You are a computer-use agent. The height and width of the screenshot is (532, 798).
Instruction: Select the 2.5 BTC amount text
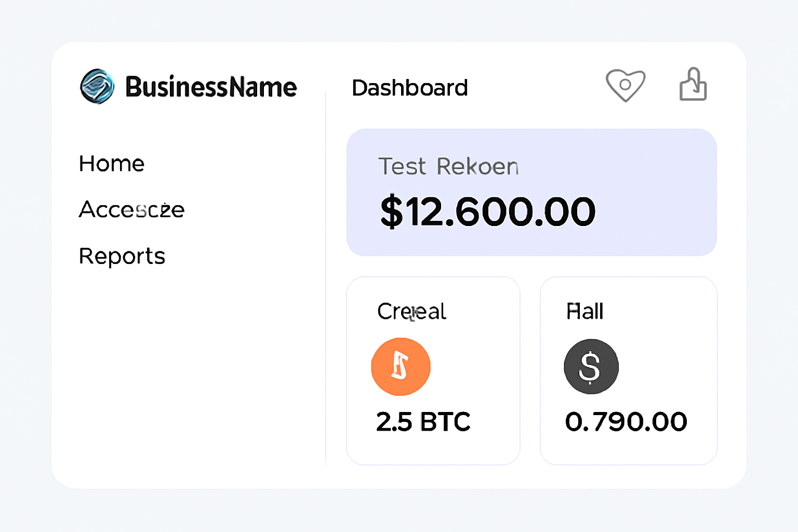pos(423,421)
